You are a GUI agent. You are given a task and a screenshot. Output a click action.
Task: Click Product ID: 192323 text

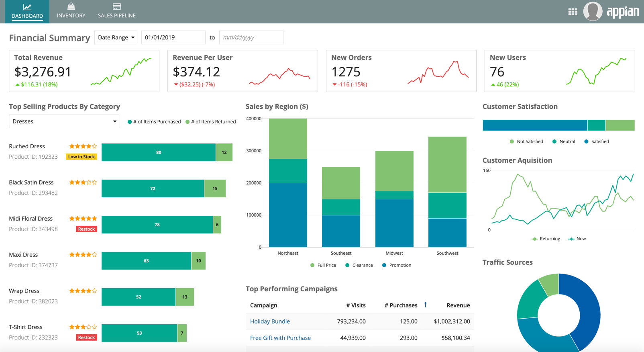[x=33, y=157]
